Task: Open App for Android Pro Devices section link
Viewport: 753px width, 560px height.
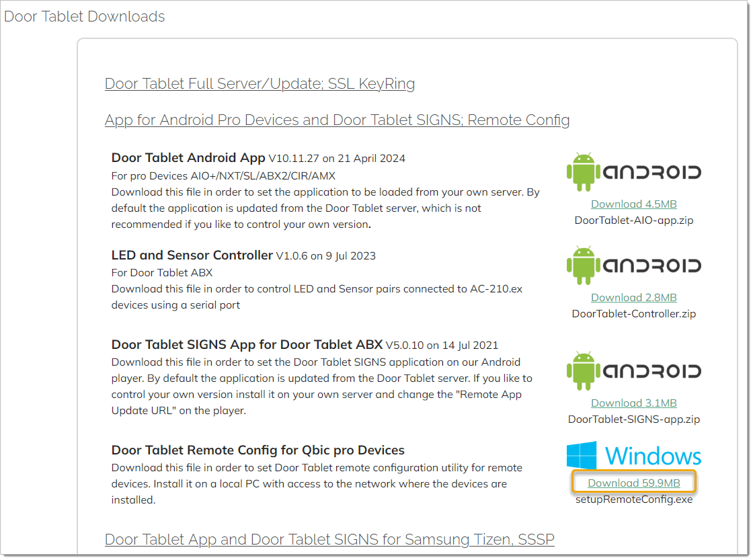Action: coord(337,120)
